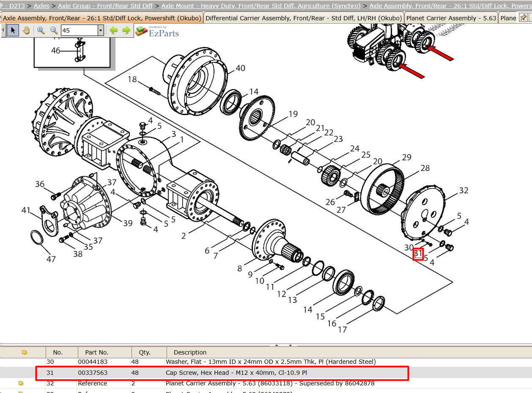Activate the hand pan tool
The image size is (532, 393).
(x=26, y=30)
